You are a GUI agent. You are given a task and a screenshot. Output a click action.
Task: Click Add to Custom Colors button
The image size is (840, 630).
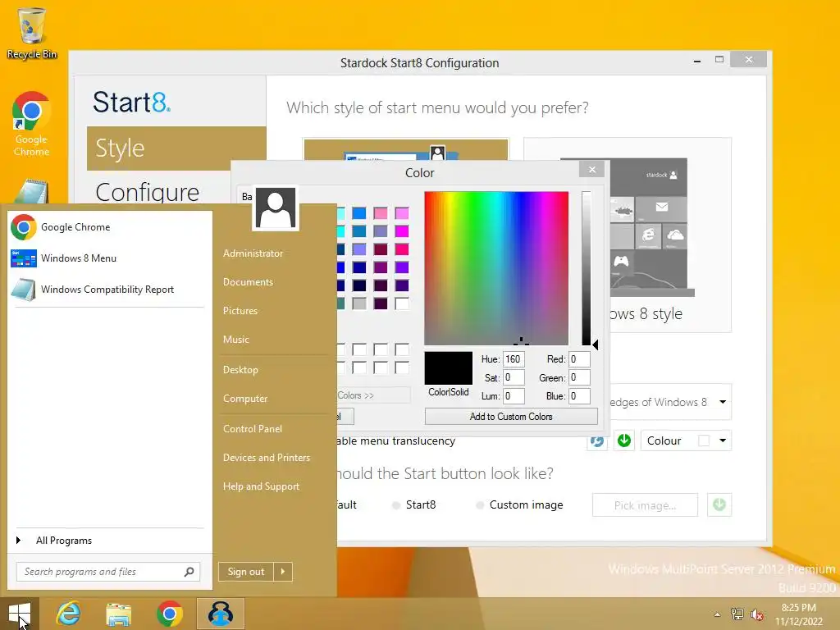511,417
